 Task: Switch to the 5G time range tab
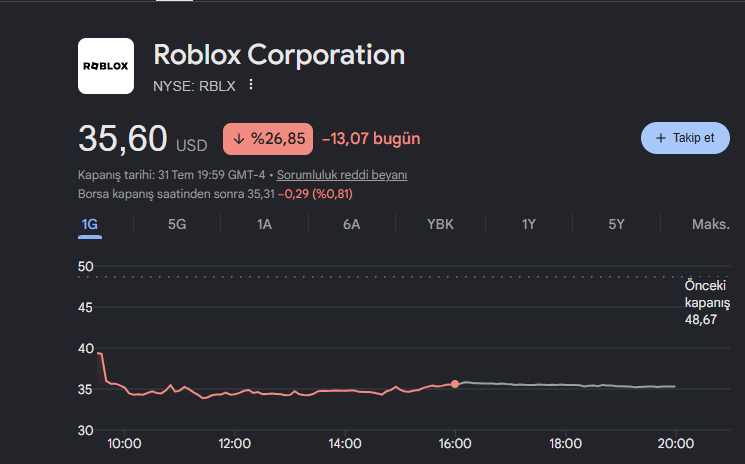(177, 224)
